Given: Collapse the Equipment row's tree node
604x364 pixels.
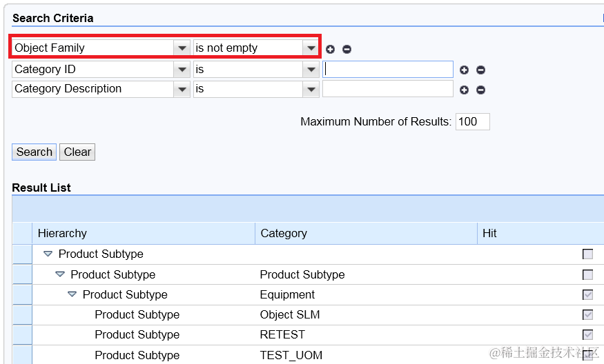Looking at the screenshot, I should (72, 294).
